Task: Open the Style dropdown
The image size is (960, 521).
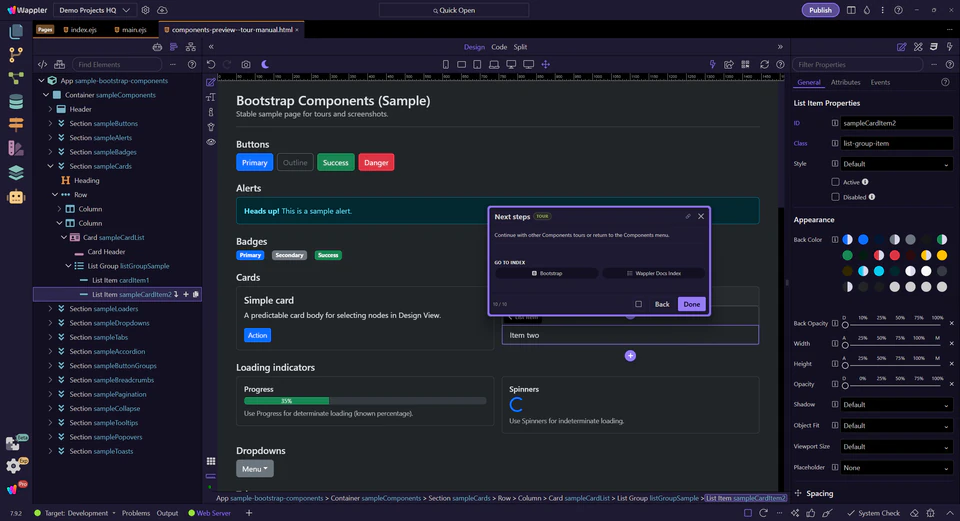Action: tap(896, 164)
